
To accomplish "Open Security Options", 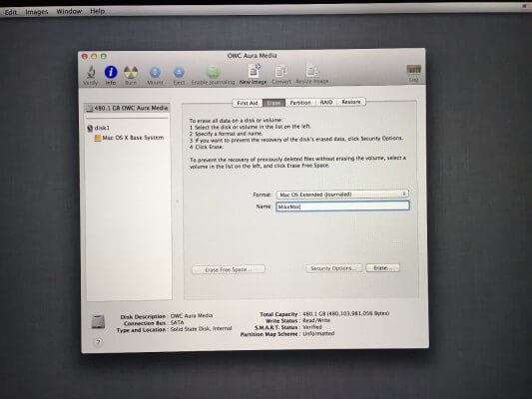I will [x=333, y=268].
